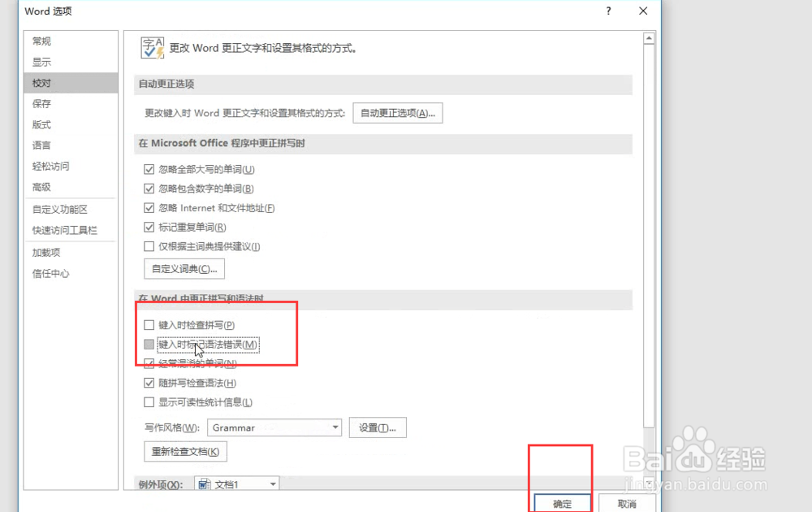812x512 pixels.
Task: Select the 常规 category
Action: point(71,41)
